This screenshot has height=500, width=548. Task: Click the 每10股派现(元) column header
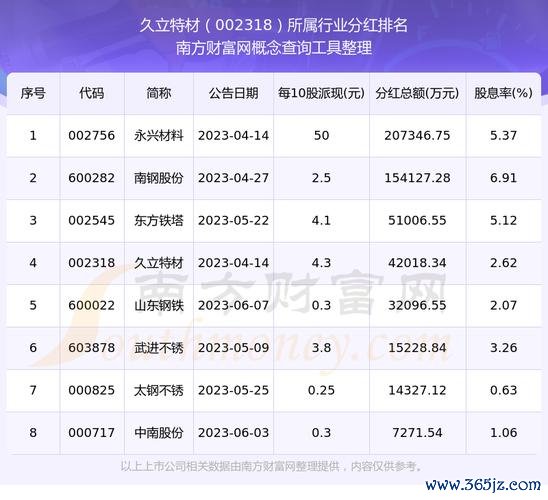click(321, 93)
